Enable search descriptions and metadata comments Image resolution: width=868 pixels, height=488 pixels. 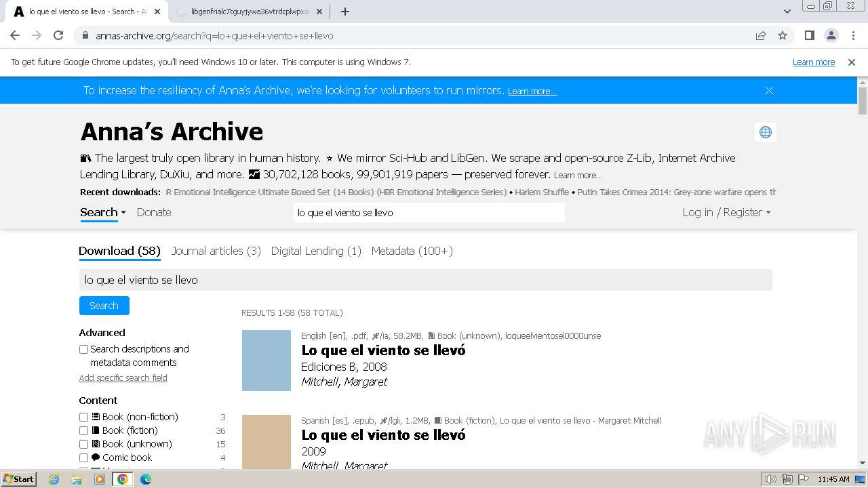coord(84,349)
